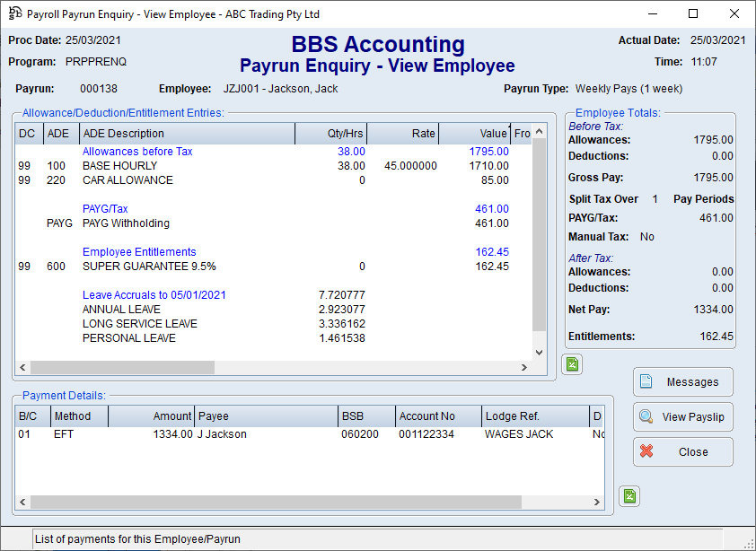Export allowance entries to Excel icon
The image size is (756, 551).
[573, 364]
